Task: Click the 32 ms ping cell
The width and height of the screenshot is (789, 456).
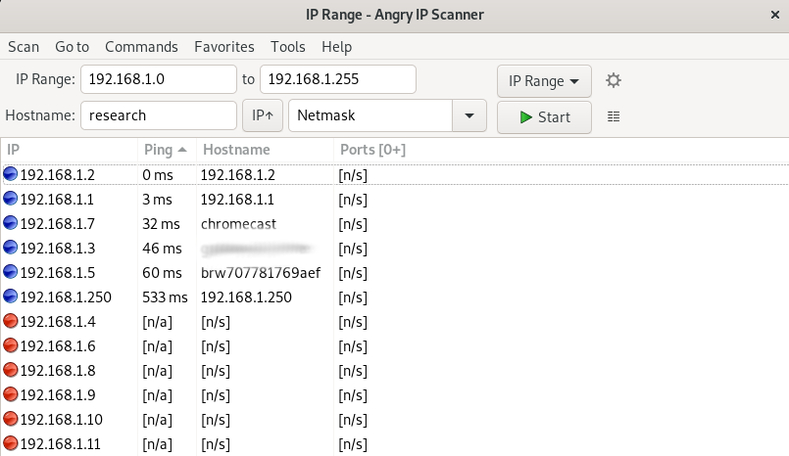Action: [x=161, y=223]
